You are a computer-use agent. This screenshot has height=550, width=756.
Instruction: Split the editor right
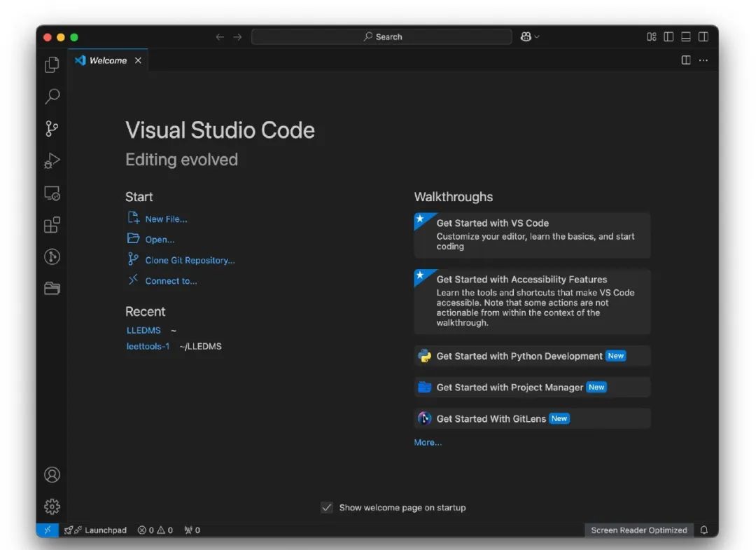(x=685, y=60)
